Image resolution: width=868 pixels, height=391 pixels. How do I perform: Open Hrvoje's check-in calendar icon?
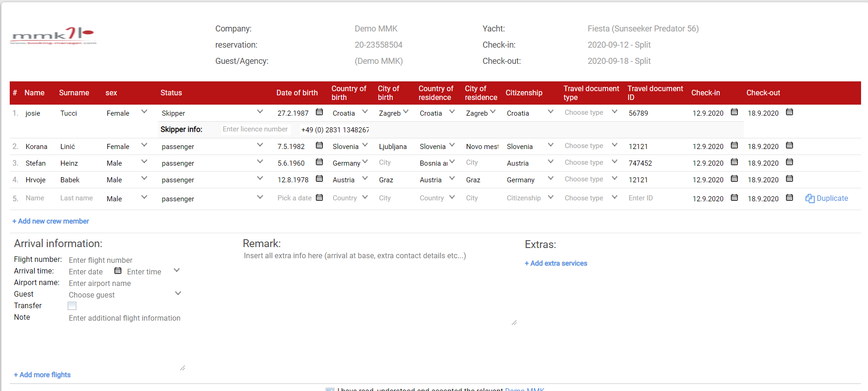tap(734, 179)
